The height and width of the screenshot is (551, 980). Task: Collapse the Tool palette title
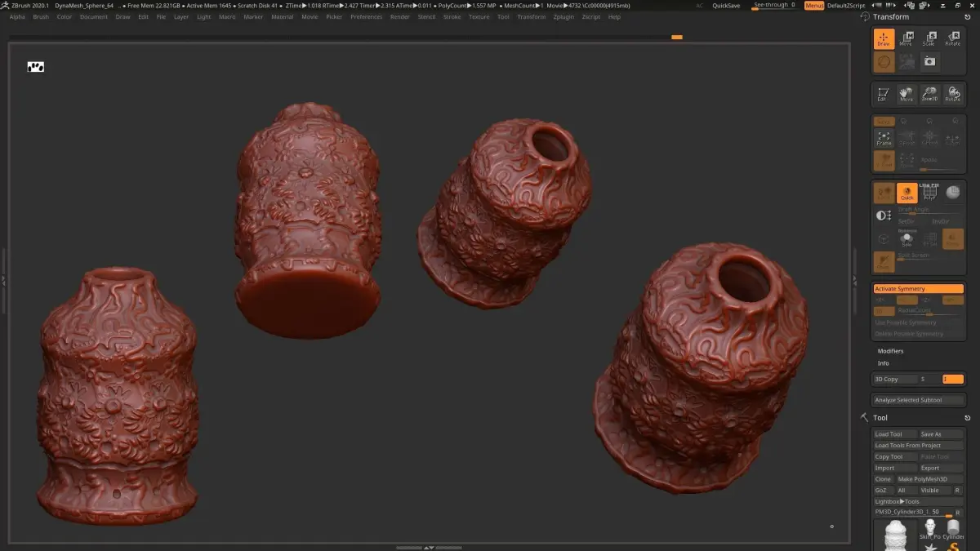(880, 418)
